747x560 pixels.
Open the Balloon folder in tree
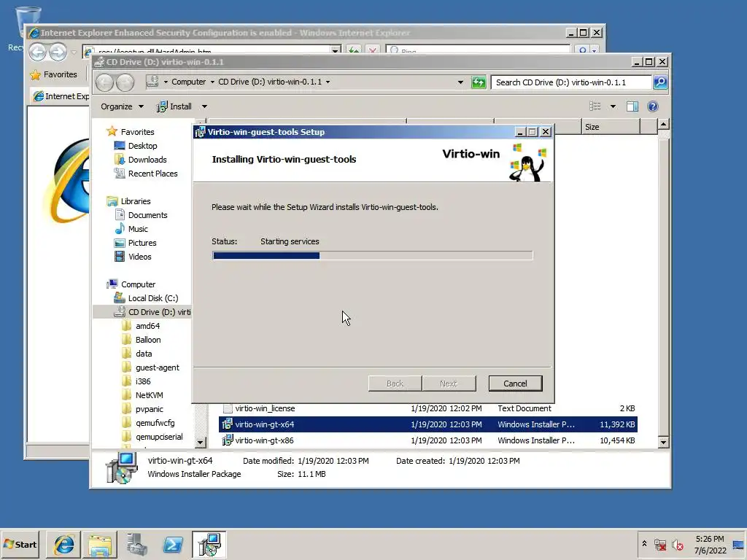click(147, 340)
